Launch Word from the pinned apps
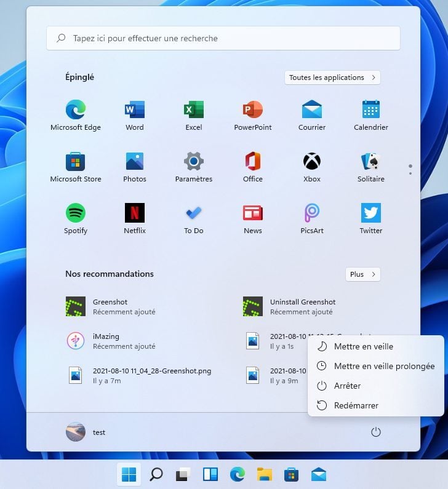448x489 pixels. coord(135,115)
